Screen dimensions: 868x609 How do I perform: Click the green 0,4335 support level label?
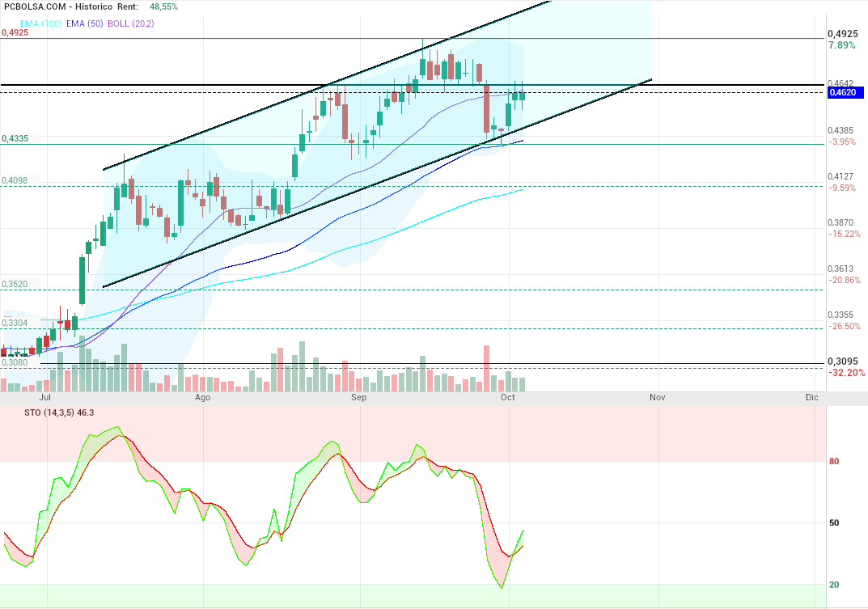click(15, 139)
